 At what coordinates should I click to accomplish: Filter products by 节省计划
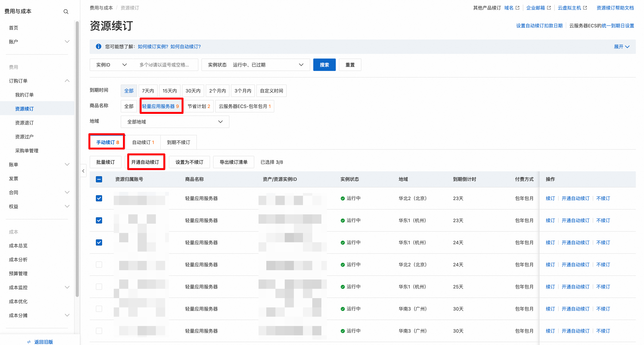coord(199,106)
